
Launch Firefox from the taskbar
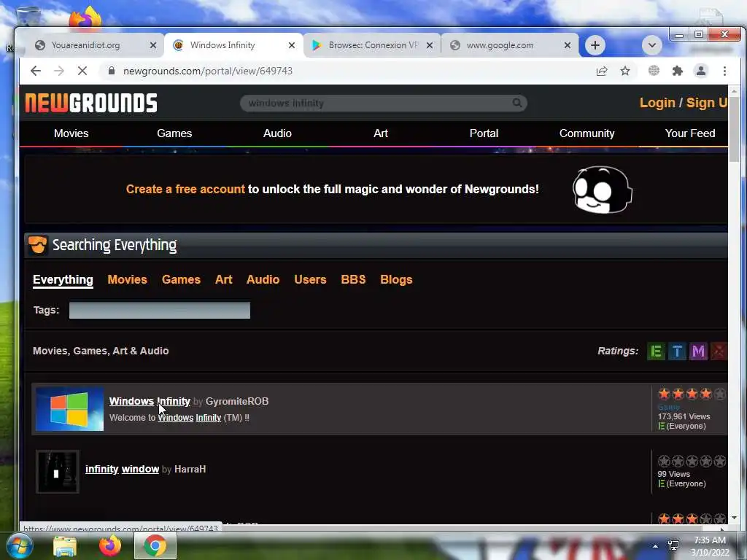coord(110,545)
